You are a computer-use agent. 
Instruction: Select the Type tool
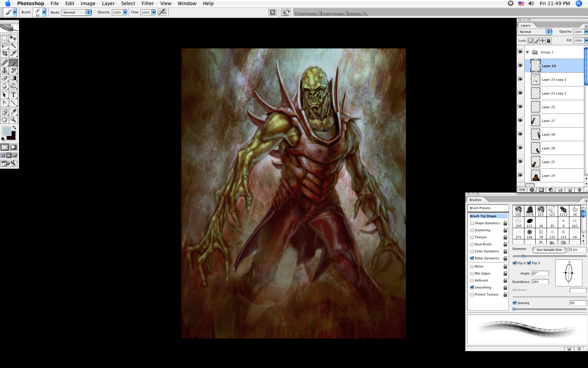[13, 95]
